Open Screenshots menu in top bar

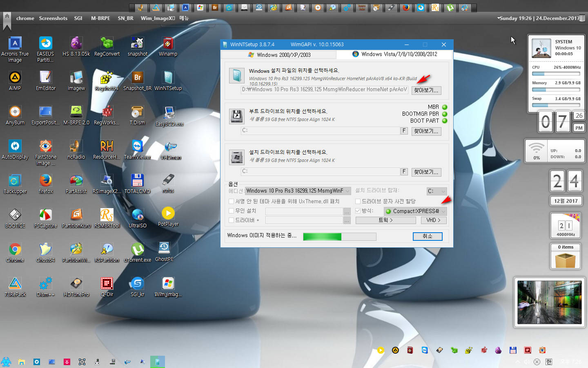(53, 18)
